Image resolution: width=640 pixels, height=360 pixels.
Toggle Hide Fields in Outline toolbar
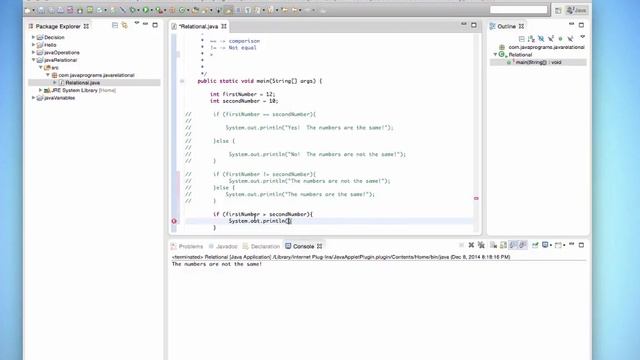tap(541, 39)
